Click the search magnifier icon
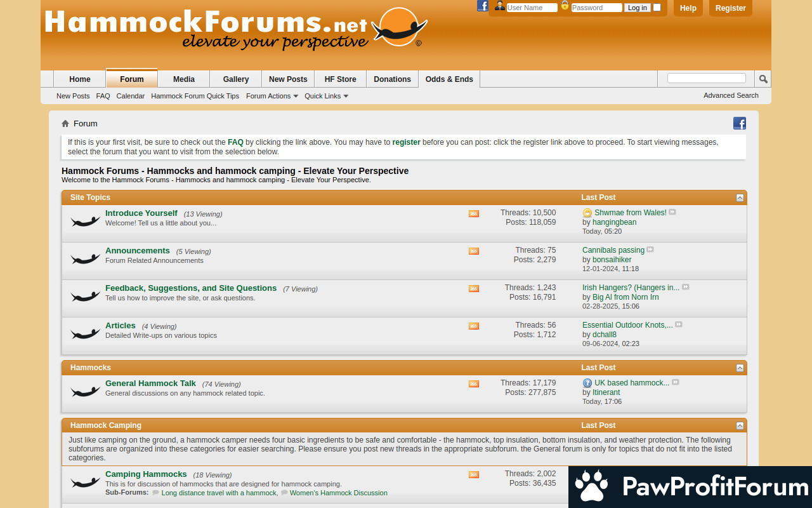The width and height of the screenshot is (812, 508). [763, 79]
